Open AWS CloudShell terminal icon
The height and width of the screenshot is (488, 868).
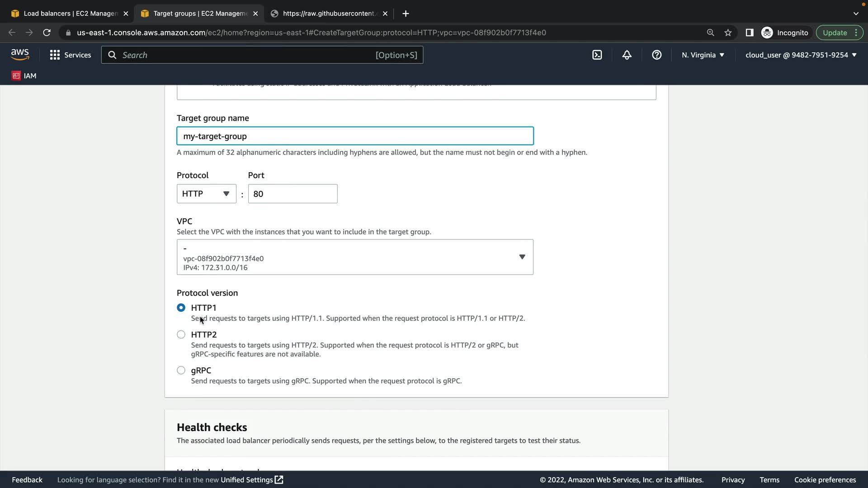[x=597, y=55]
